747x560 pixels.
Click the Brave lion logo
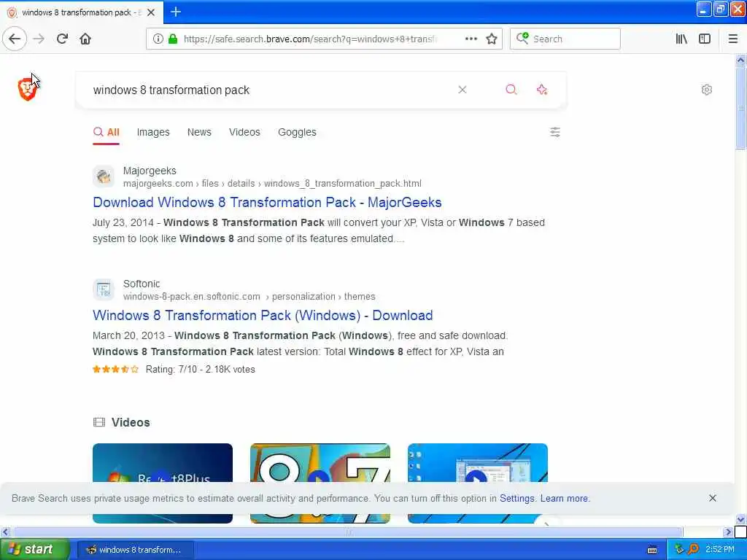pyautogui.click(x=28, y=89)
